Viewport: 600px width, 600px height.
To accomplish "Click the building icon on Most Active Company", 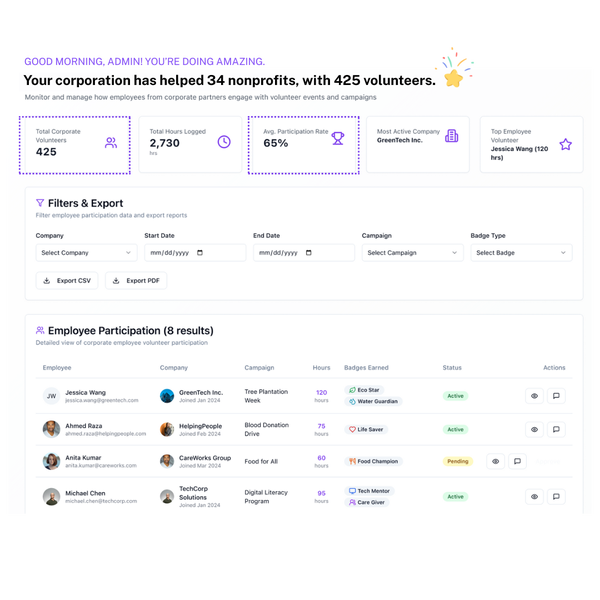I will point(452,136).
